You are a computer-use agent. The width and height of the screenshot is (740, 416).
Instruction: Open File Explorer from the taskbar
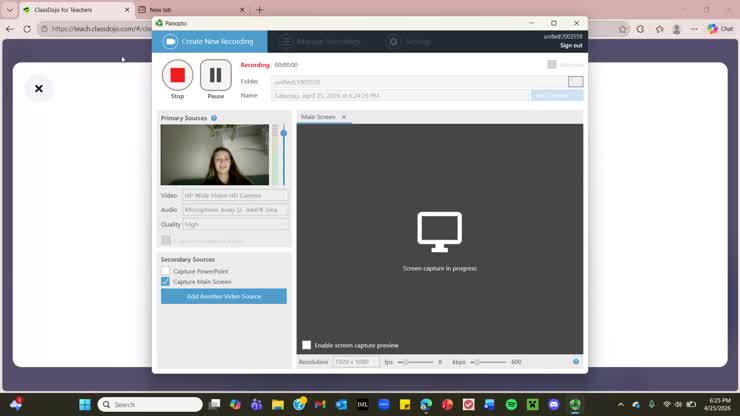(x=278, y=405)
